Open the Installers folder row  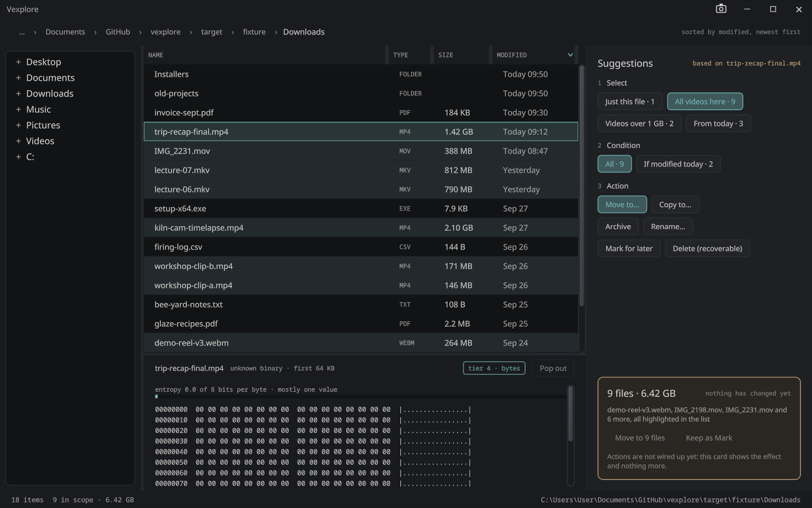click(x=361, y=75)
